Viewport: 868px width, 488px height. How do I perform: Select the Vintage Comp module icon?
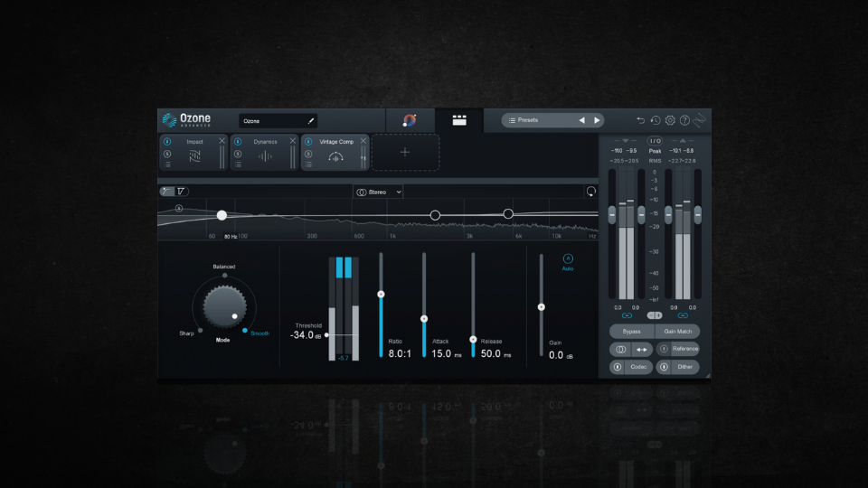335,157
